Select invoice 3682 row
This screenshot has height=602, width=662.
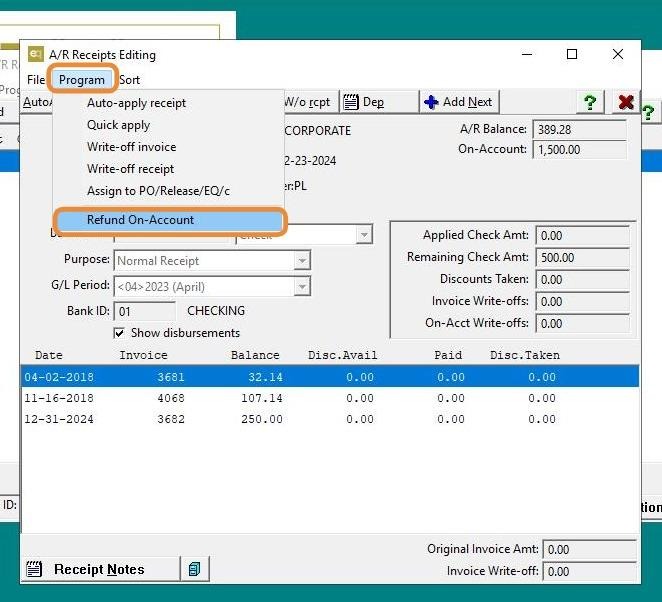coord(330,419)
